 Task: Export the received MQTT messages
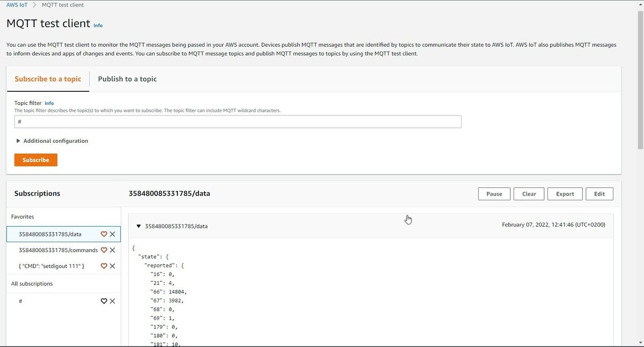click(x=565, y=193)
